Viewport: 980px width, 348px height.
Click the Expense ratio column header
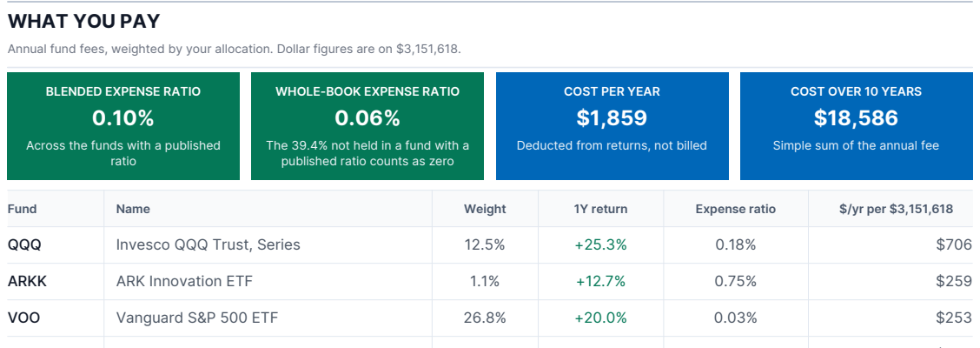tap(736, 209)
